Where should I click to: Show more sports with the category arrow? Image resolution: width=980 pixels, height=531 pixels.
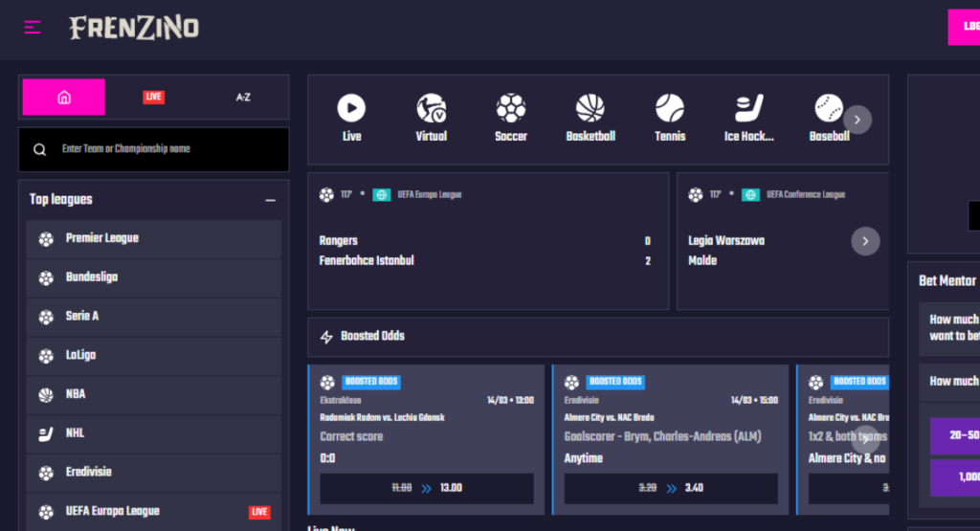coord(857,120)
